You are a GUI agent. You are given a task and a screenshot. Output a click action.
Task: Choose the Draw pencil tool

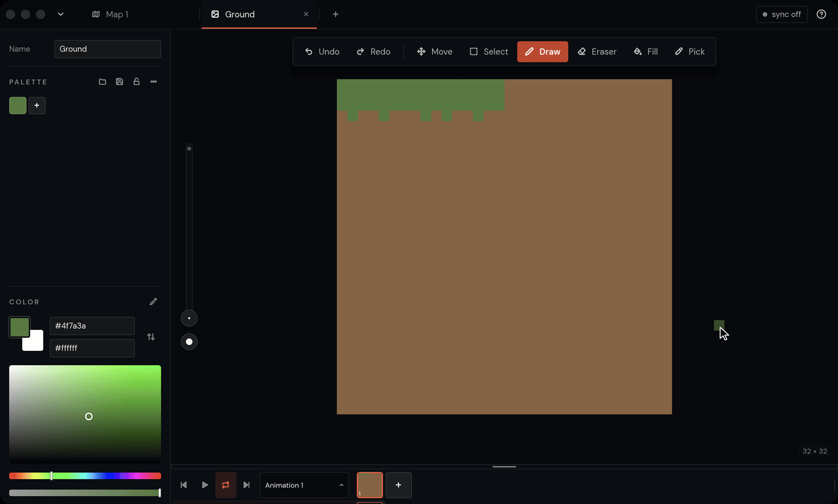(x=543, y=52)
